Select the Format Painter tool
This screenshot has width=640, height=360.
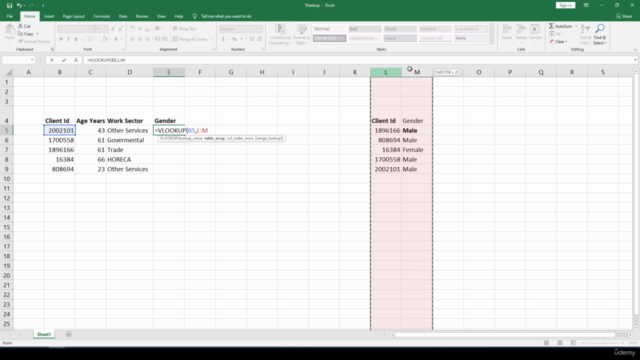(34, 42)
